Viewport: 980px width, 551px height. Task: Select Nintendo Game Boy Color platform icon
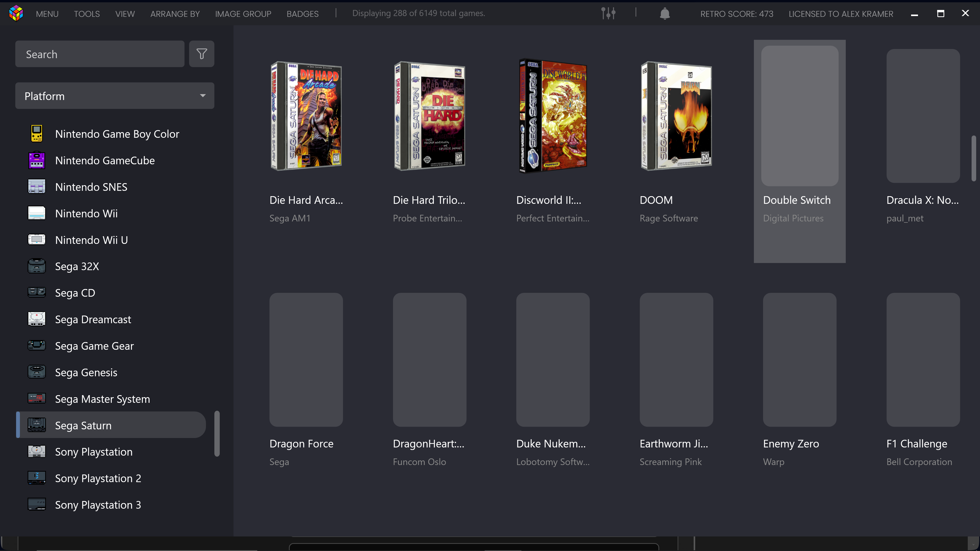tap(37, 134)
